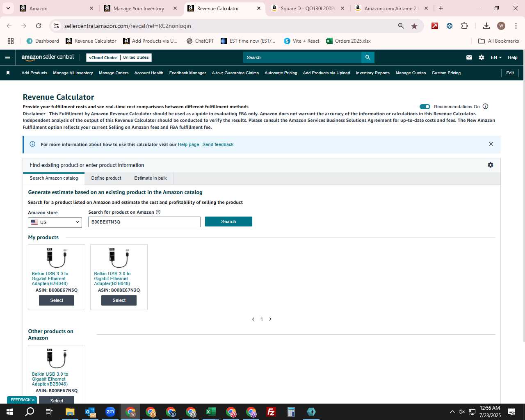Viewport: 525px width, 420px height.
Task: Click the Send feedback link
Action: (218, 144)
